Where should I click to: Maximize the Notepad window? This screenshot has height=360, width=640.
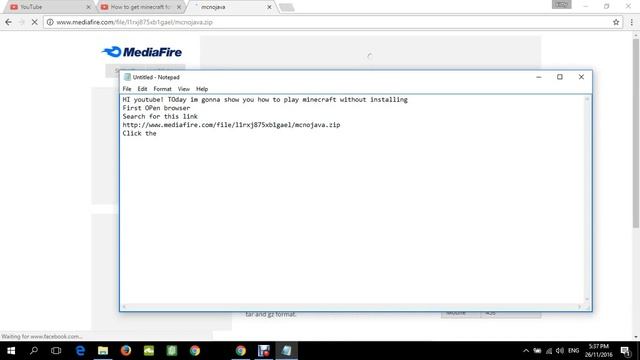(560, 77)
